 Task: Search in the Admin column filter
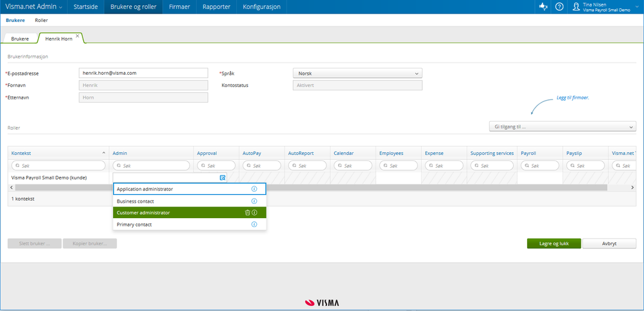(x=151, y=166)
